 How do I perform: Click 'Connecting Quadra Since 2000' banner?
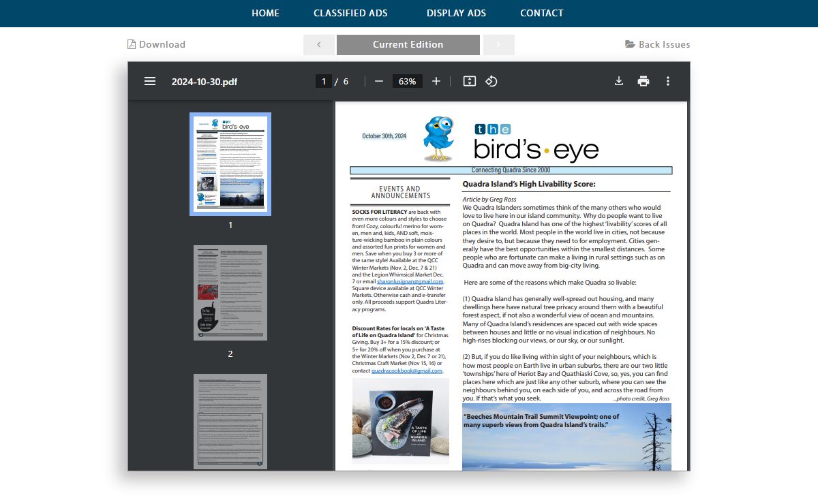point(511,170)
